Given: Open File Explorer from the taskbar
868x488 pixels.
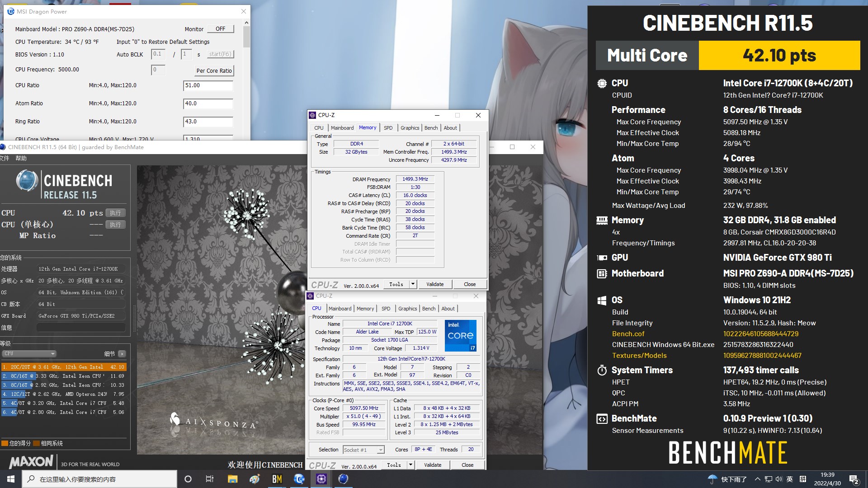Looking at the screenshot, I should [x=232, y=479].
